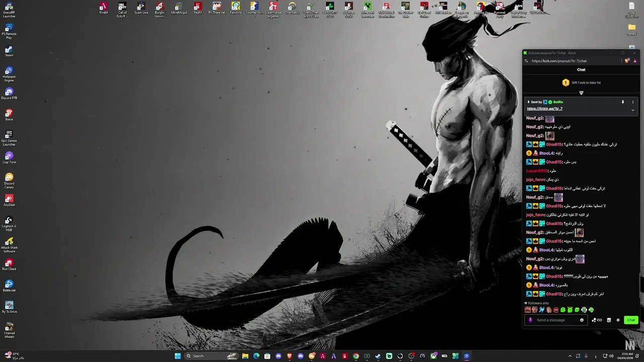Open weather widget showing 27°C
Screen dimensions: 644x362
click(14, 356)
